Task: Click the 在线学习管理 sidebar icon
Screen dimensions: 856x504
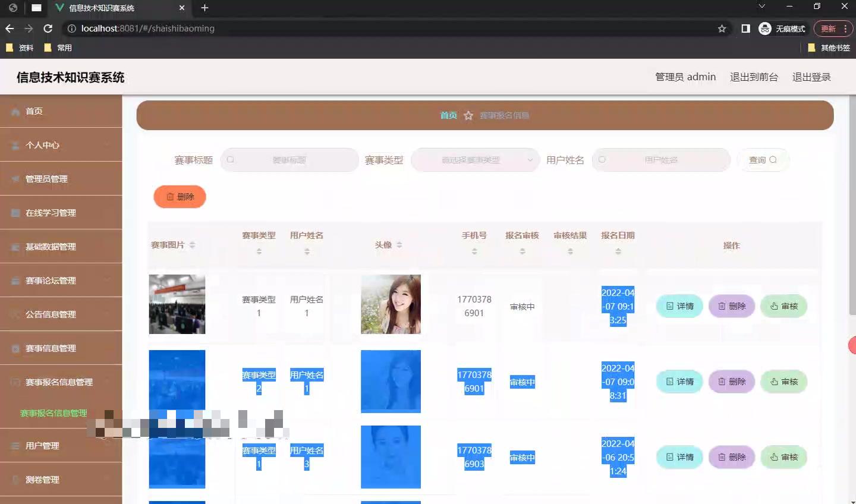Action: [14, 212]
